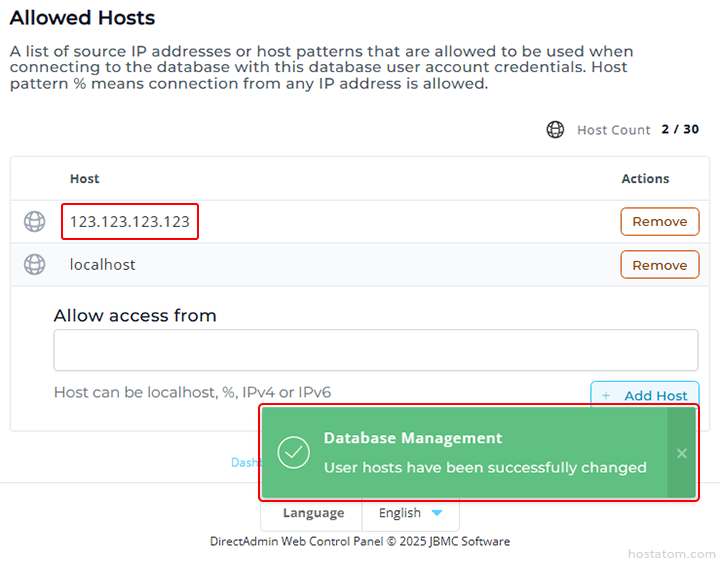Click the globe icon next to 123.123.123.123
This screenshot has width=720, height=562.
click(x=35, y=221)
